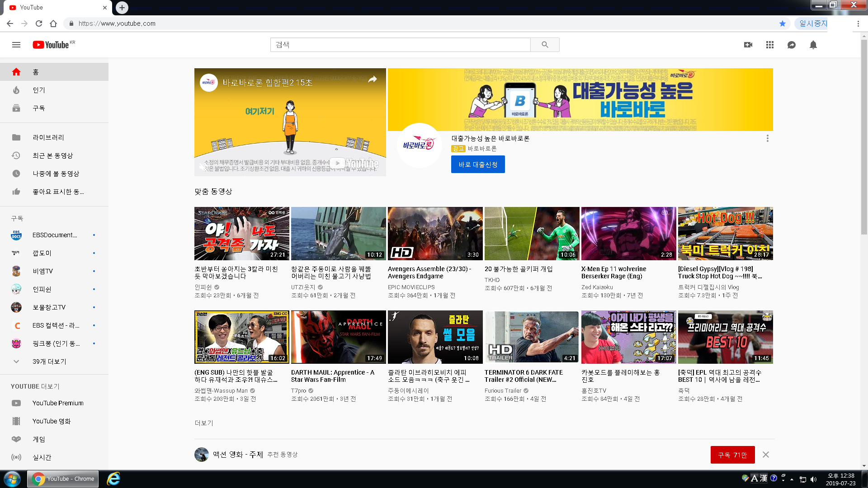
Task: Open the hamburger guide menu
Action: [16, 45]
